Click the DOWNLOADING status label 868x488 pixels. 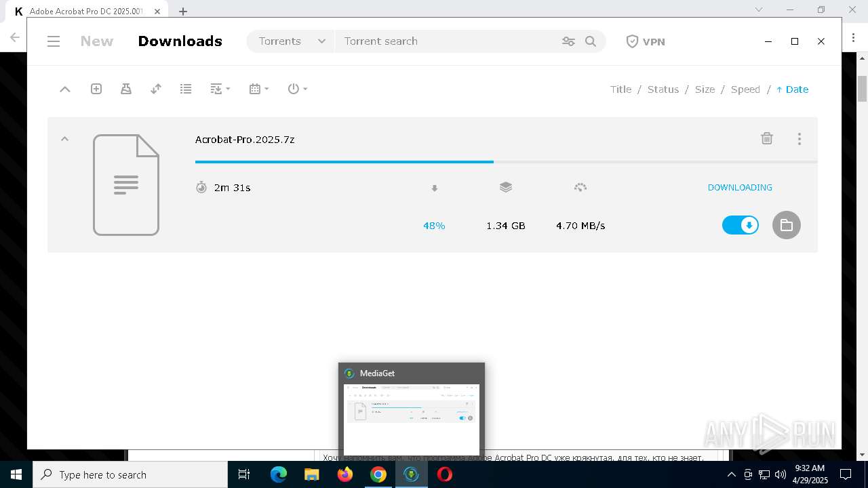tap(740, 188)
